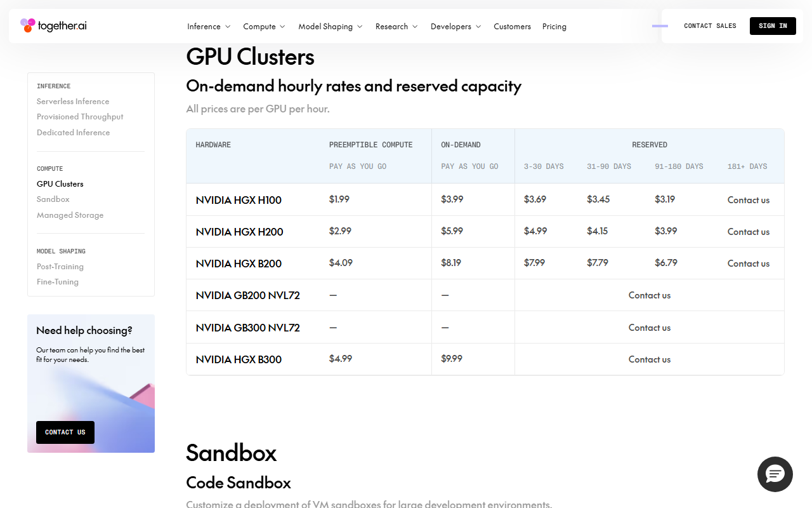Screen dimensions: 812x508
Task: Go to Sandbox in sidebar
Action: (53, 199)
